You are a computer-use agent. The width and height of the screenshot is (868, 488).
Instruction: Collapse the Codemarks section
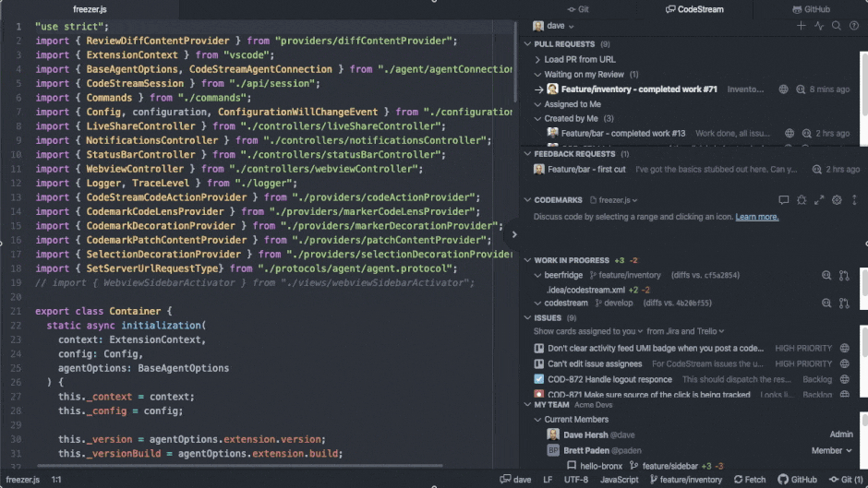[527, 200]
